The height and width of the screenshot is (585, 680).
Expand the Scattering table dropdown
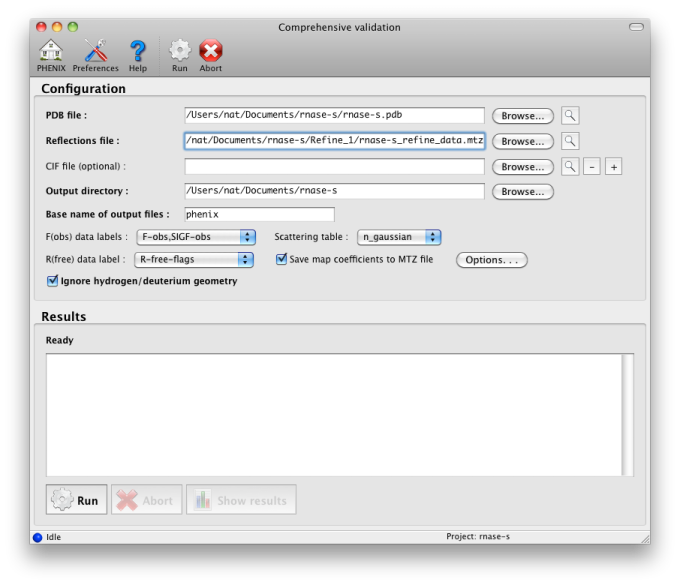coord(399,237)
